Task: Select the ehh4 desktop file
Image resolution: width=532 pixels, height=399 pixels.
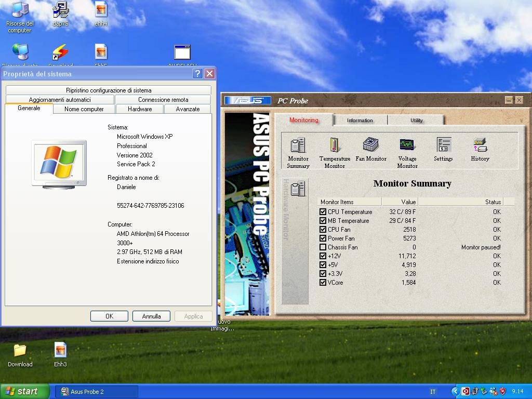Action: click(101, 14)
